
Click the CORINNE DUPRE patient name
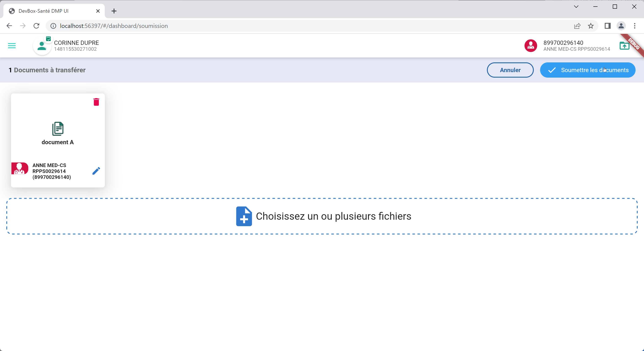76,43
